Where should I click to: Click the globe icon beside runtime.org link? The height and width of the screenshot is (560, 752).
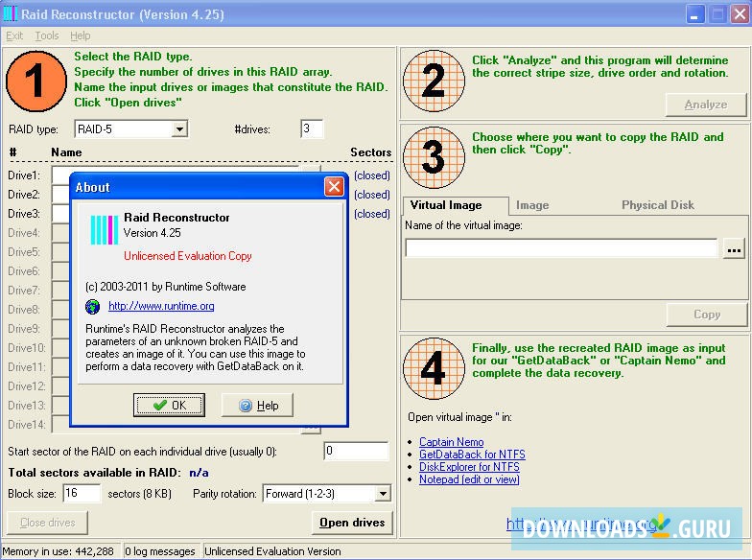tap(92, 307)
